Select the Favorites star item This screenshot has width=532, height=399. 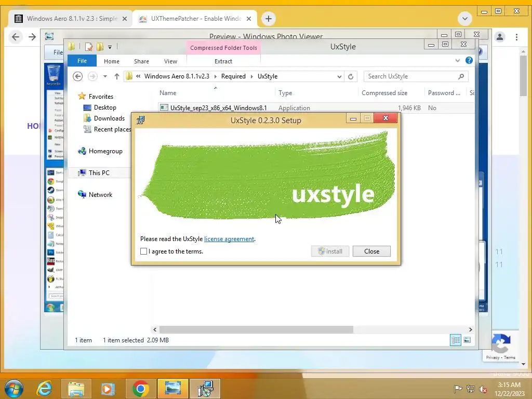click(96, 96)
